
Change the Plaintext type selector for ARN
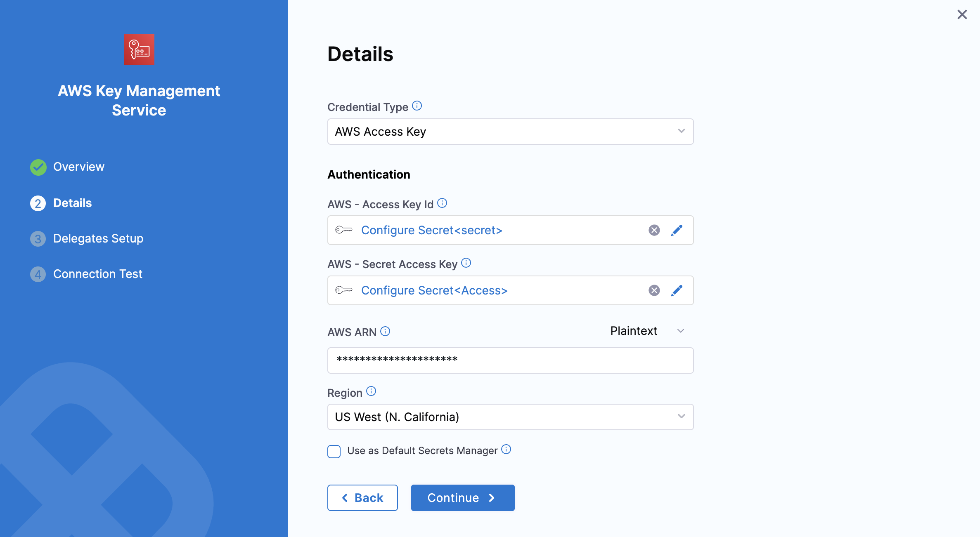pyautogui.click(x=647, y=331)
